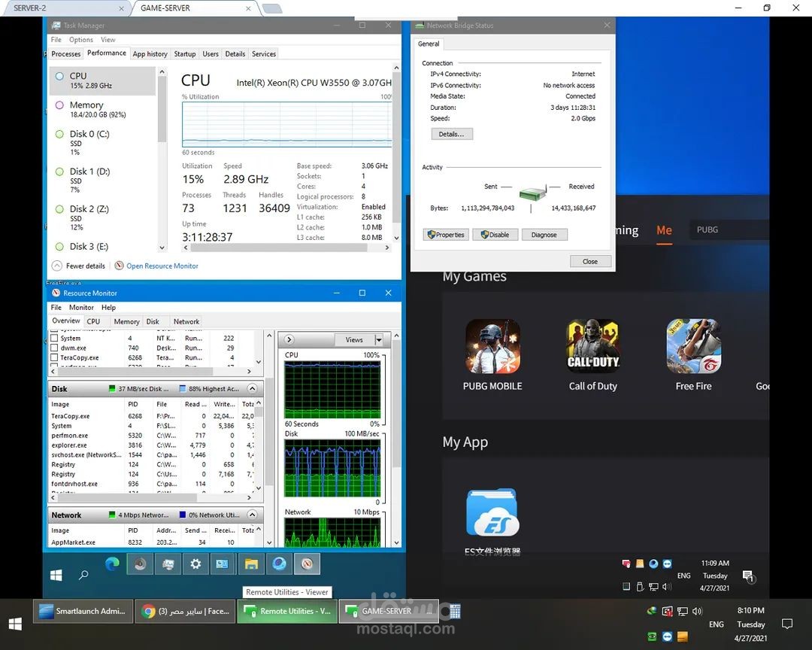This screenshot has width=812, height=650.
Task: Open the Monitor menu in Resource Monitor
Action: [x=81, y=308]
